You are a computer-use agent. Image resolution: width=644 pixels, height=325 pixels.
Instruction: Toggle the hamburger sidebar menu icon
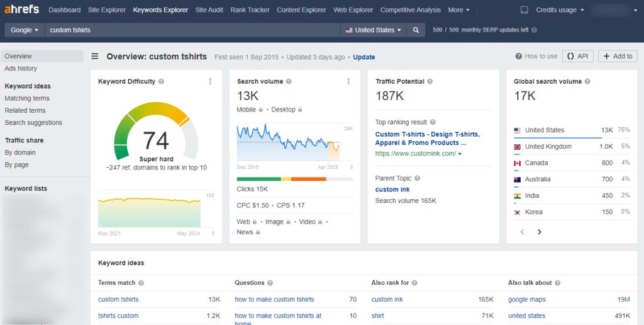(x=95, y=56)
